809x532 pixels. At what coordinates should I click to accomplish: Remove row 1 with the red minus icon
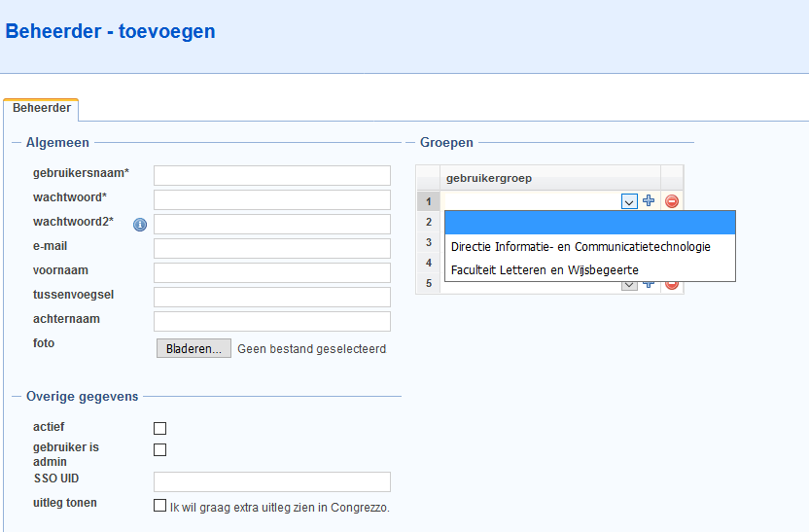672,201
